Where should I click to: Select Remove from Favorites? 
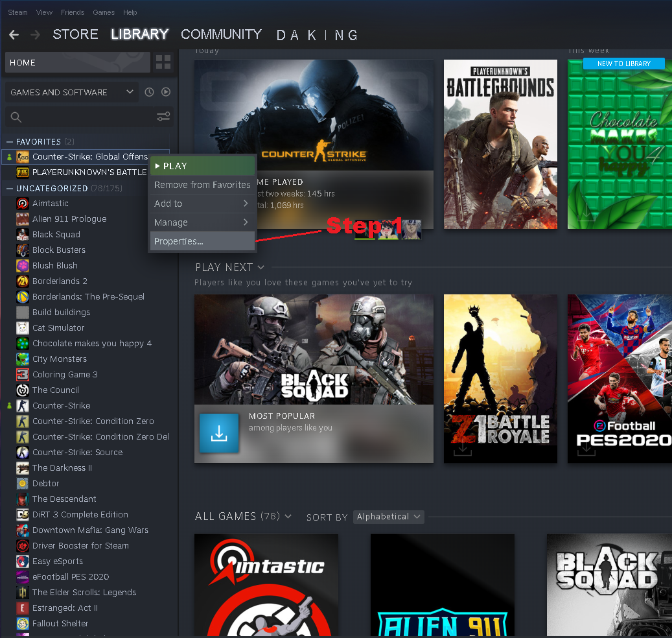[202, 185]
